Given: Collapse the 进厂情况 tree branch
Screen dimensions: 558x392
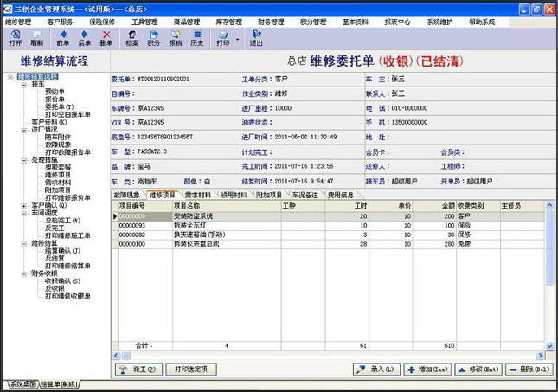Looking at the screenshot, I should pos(24,130).
